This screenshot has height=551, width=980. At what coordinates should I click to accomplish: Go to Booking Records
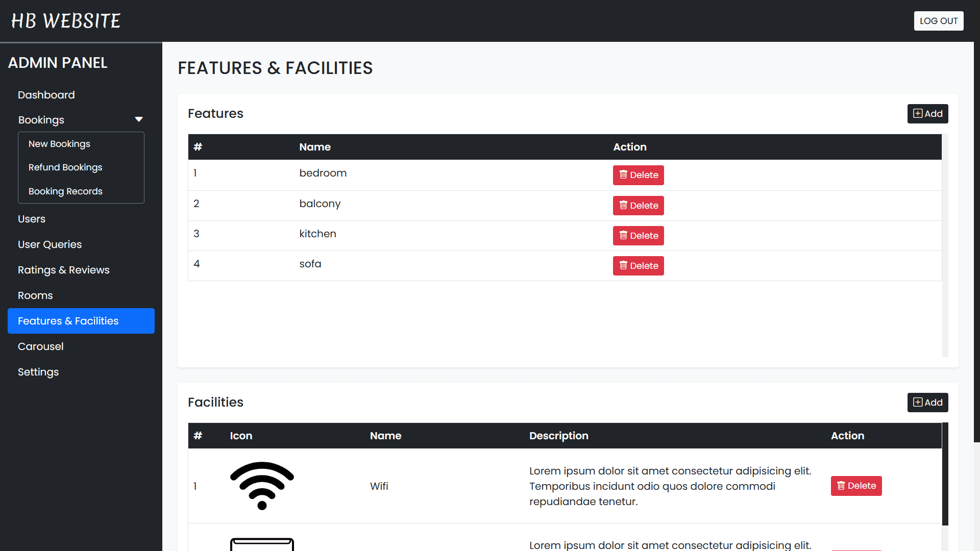[65, 191]
